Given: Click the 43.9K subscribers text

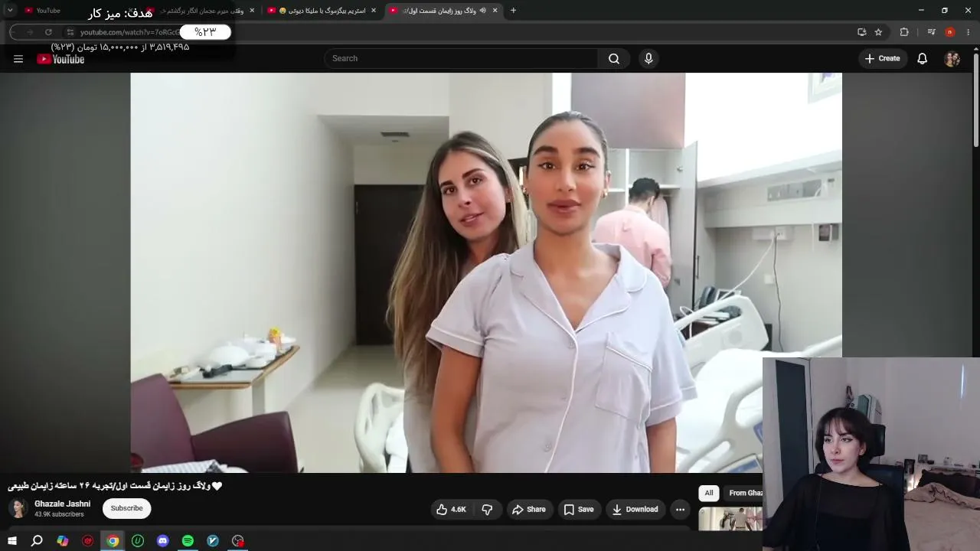Looking at the screenshot, I should [59, 514].
